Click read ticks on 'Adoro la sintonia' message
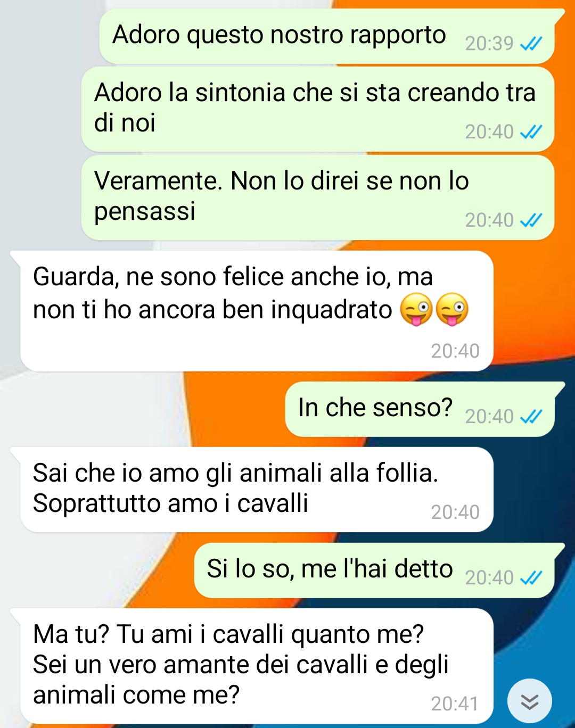Screen dimensions: 575x728 point(531,131)
